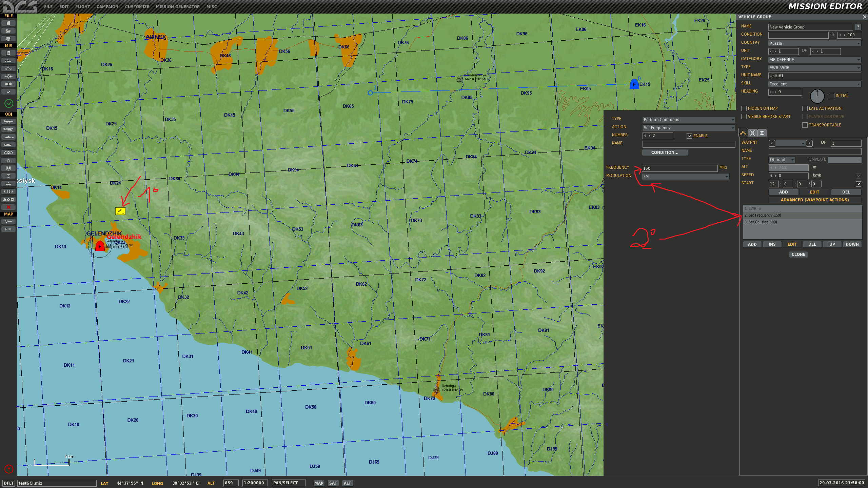Image resolution: width=868 pixels, height=488 pixels.
Task: Select the static object bridge-shaped tool
Action: [8, 152]
